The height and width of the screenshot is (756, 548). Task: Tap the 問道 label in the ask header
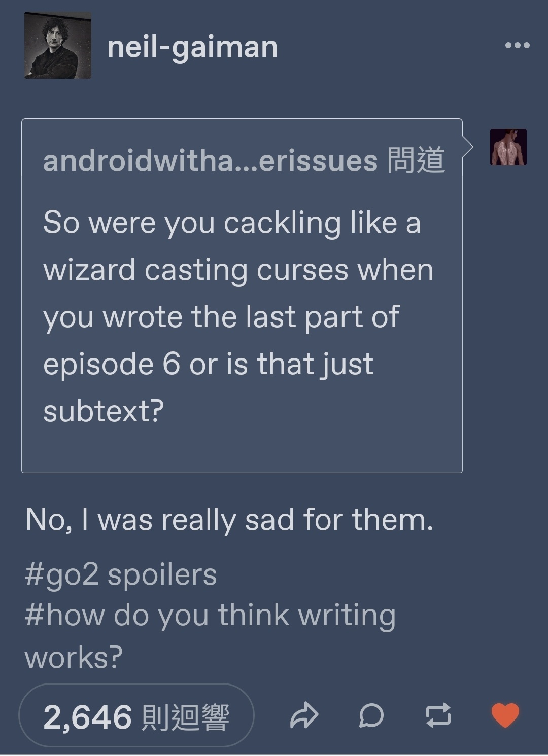(x=416, y=160)
